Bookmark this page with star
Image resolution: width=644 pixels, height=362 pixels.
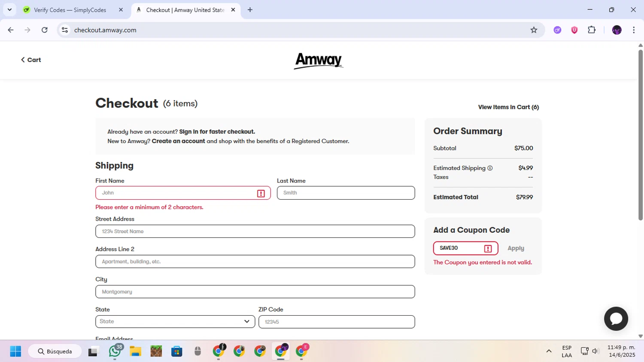[534, 30]
